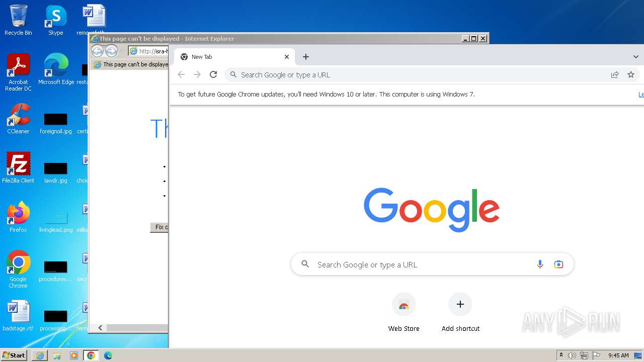Screen dimensions: 644x362
Task: Open a new Chrome tab
Action: (x=306, y=57)
